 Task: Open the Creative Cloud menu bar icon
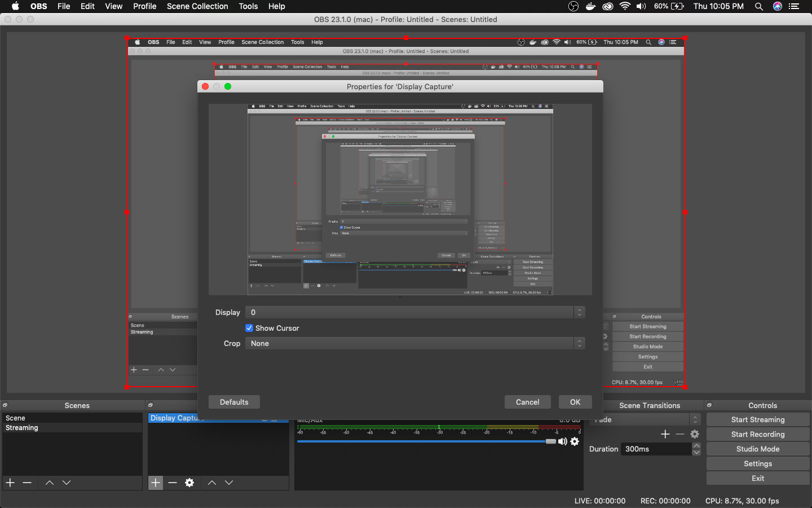tap(608, 6)
